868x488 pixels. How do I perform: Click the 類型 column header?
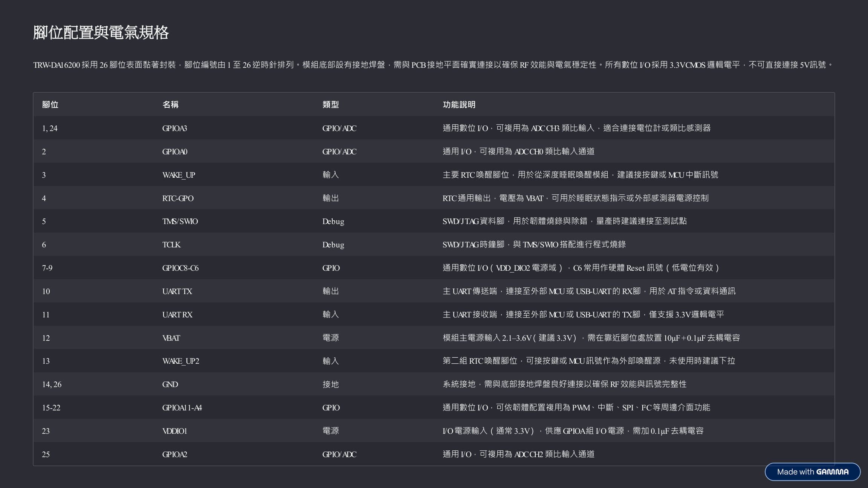click(330, 105)
